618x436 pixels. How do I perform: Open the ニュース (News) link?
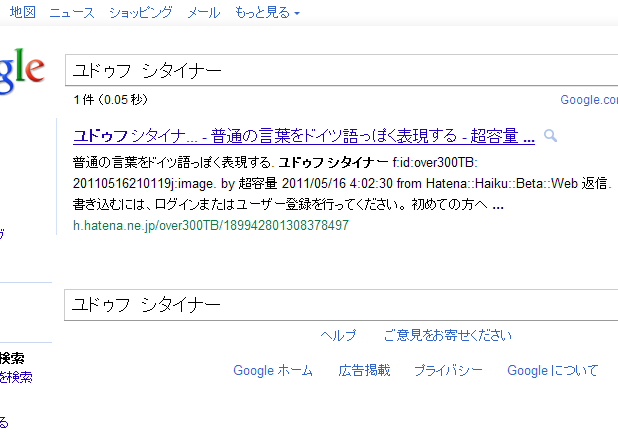pos(72,12)
